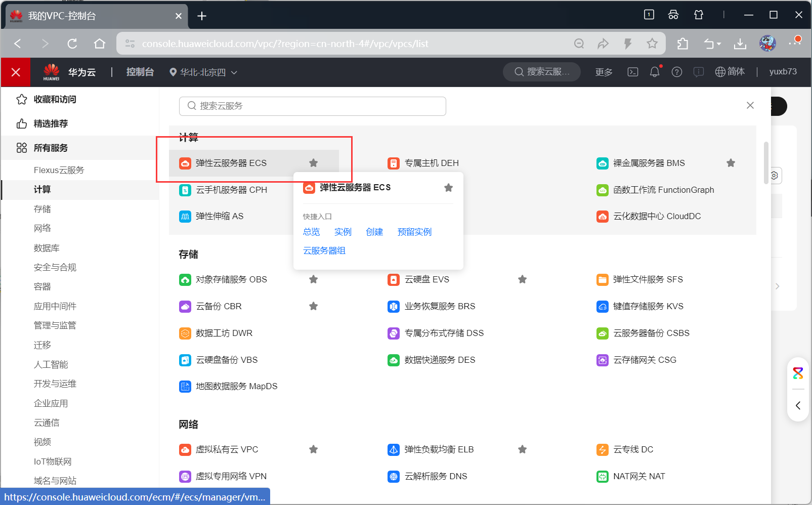Click the CloudDC service icon
Screen dimensions: 812x505
[x=603, y=216]
